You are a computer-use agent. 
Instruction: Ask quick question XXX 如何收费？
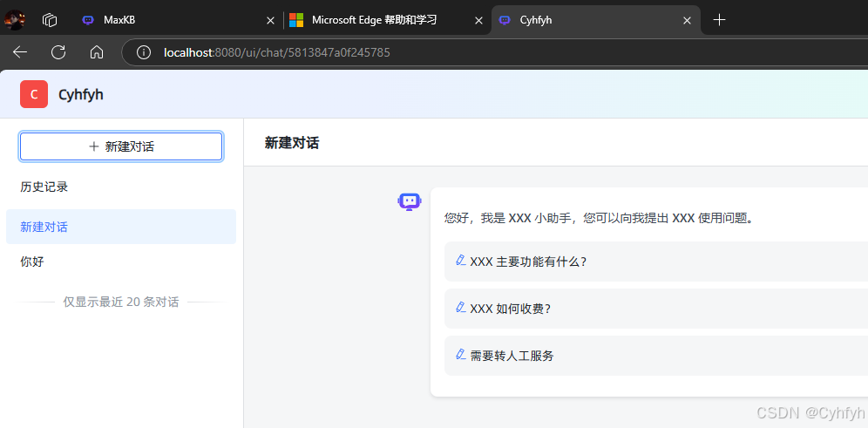point(656,309)
